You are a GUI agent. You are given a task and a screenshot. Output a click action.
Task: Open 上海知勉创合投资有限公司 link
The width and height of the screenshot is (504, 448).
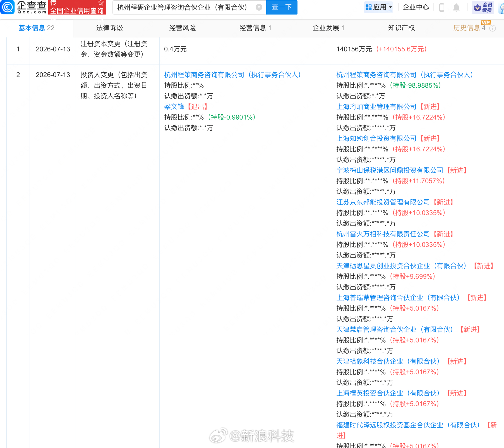[376, 139]
